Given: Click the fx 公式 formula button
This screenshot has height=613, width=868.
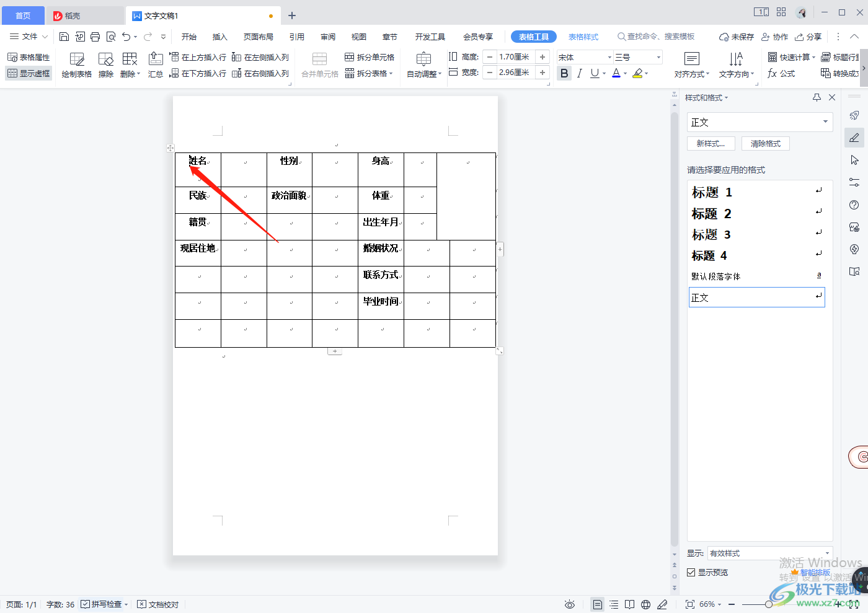Looking at the screenshot, I should (x=781, y=73).
